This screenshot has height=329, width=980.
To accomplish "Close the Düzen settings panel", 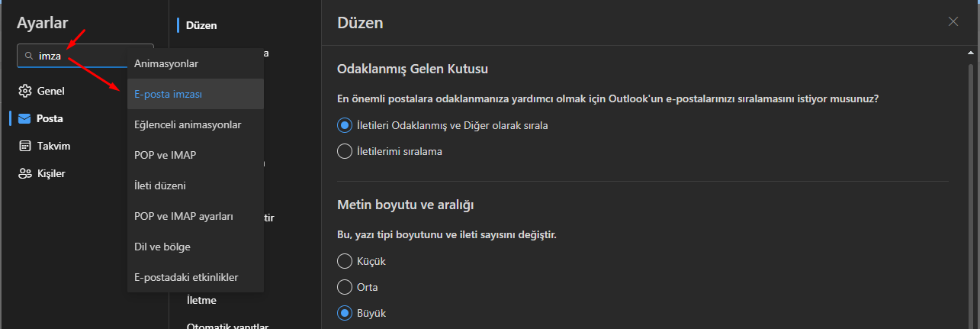I will coord(953,21).
